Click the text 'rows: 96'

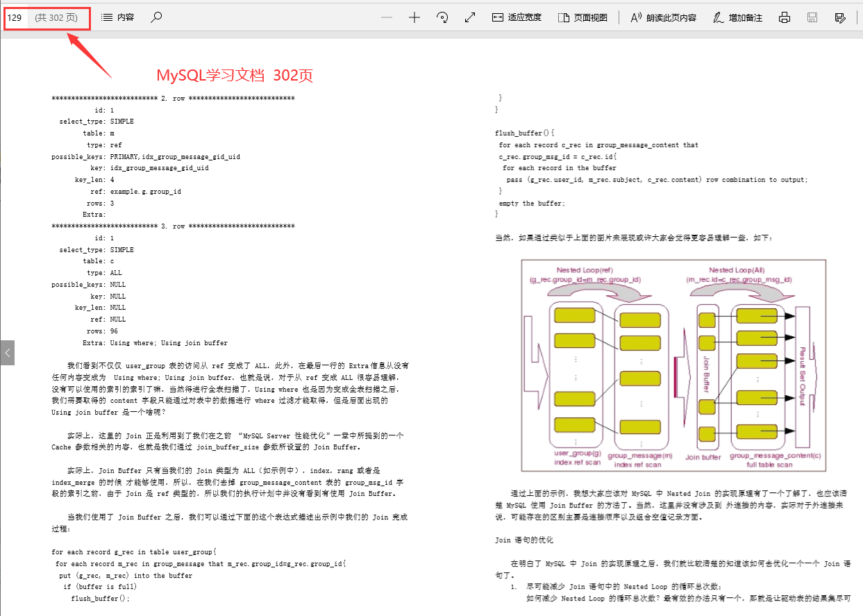point(102,331)
